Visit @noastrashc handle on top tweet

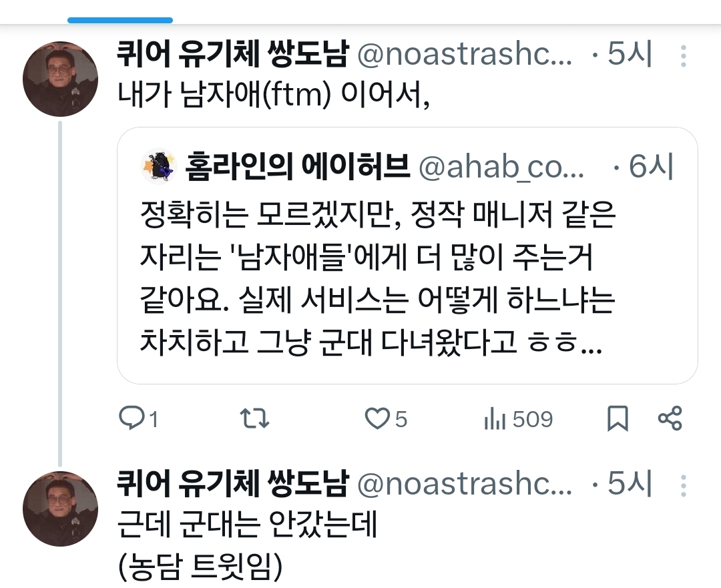[x=465, y=55]
